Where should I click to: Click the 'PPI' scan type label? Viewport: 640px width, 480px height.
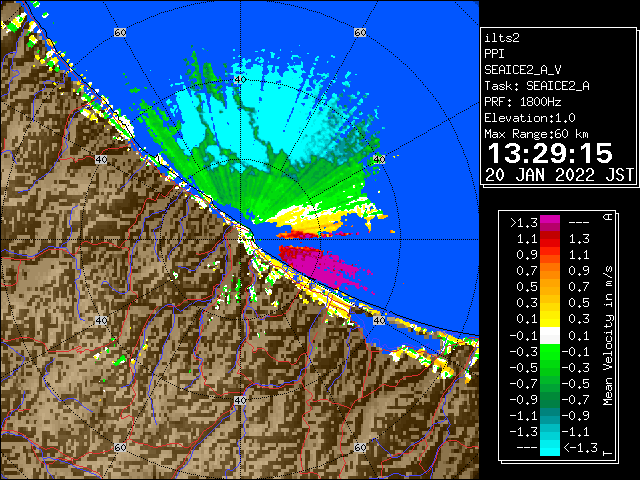(494, 54)
